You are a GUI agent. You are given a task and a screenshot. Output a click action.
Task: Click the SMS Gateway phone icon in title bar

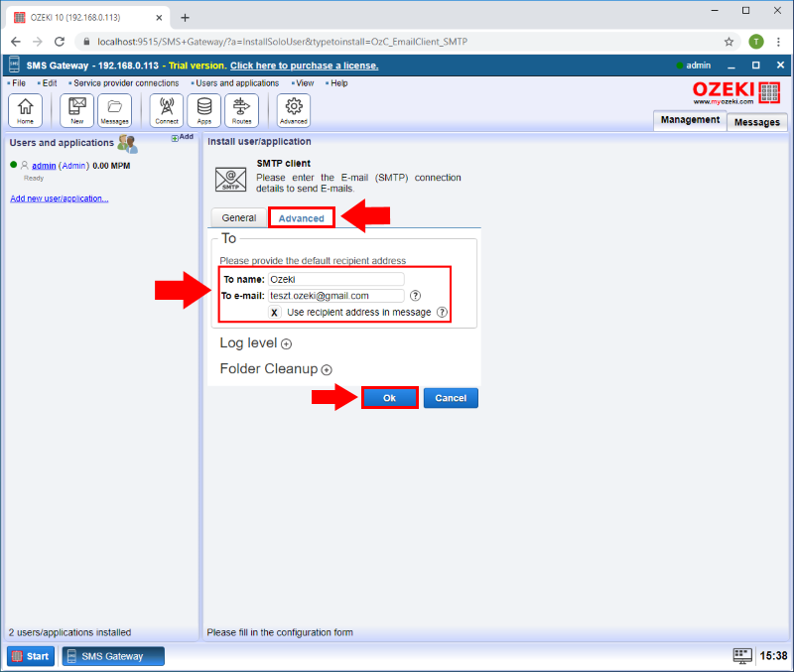[x=14, y=65]
